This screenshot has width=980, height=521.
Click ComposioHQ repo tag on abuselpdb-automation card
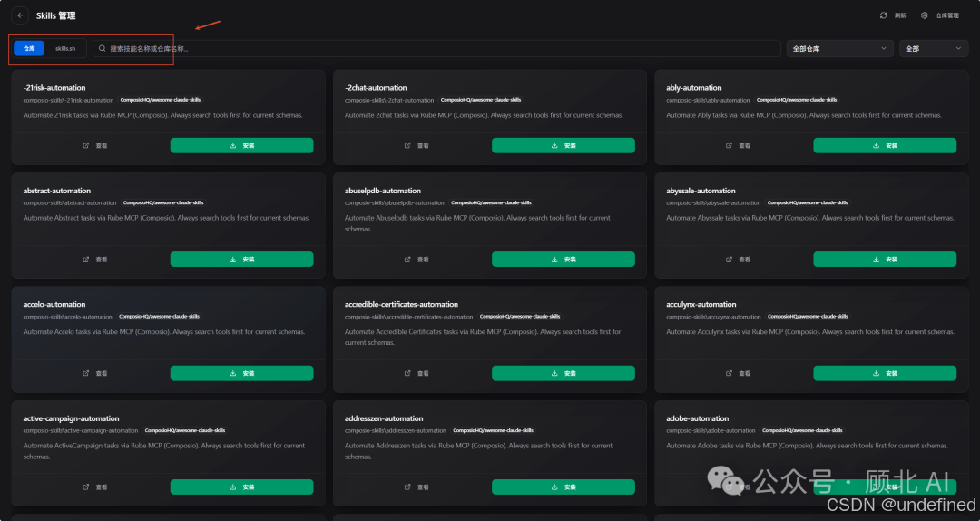491,202
